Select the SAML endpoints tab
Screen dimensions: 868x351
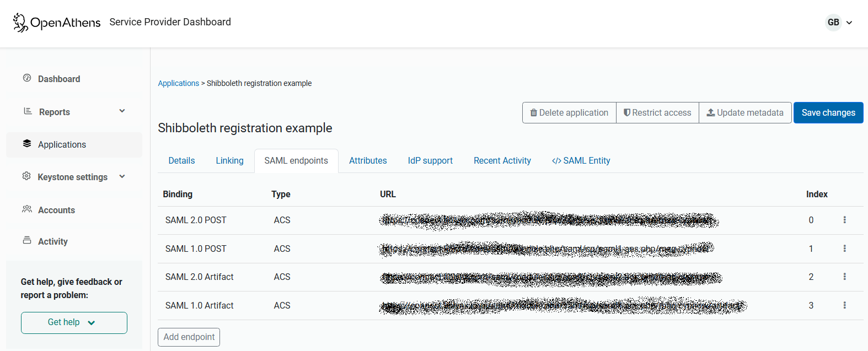coord(296,160)
